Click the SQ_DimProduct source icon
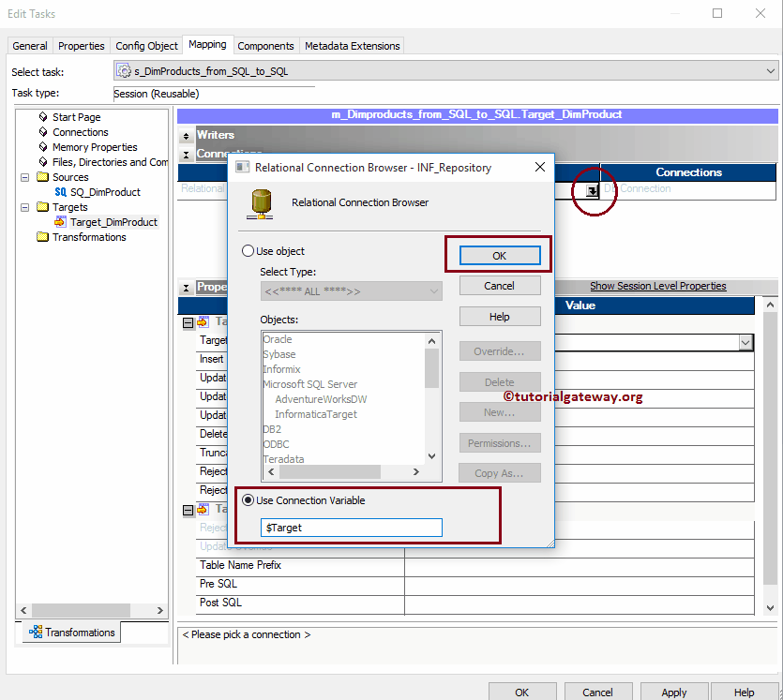The image size is (783, 700). click(x=61, y=192)
